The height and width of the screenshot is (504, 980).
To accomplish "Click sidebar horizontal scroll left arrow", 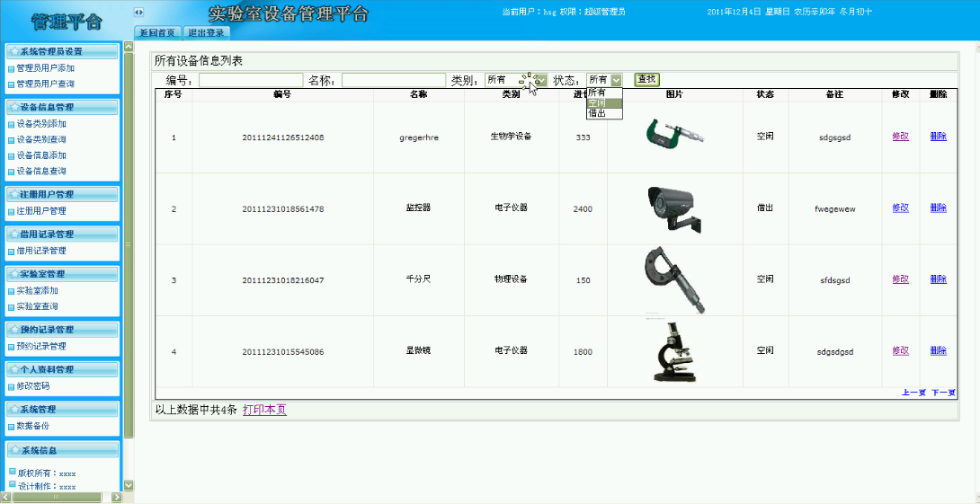I will 5,497.
